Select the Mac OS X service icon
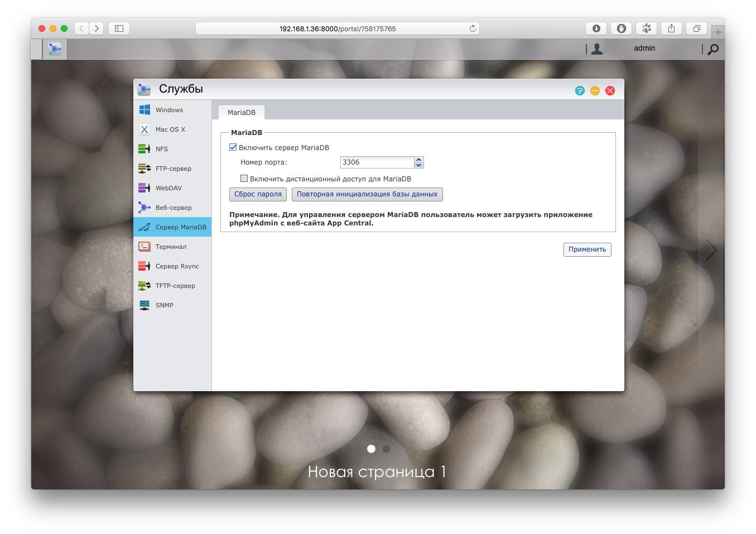This screenshot has width=756, height=534. pos(145,129)
